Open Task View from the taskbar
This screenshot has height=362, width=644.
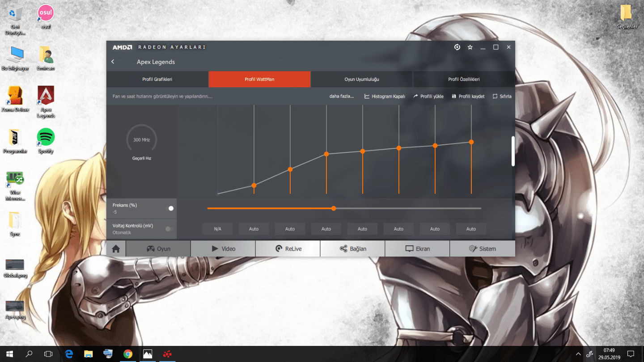point(48,354)
